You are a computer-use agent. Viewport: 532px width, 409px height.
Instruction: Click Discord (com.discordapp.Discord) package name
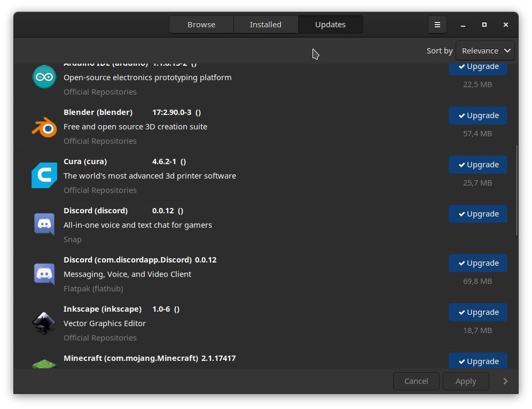tap(128, 260)
